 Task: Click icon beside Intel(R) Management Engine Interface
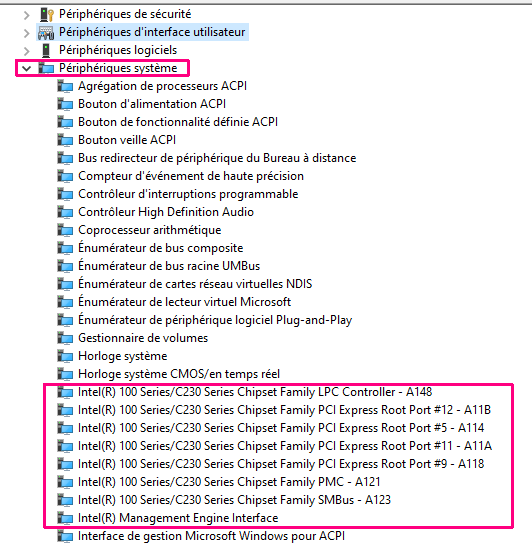click(x=65, y=518)
